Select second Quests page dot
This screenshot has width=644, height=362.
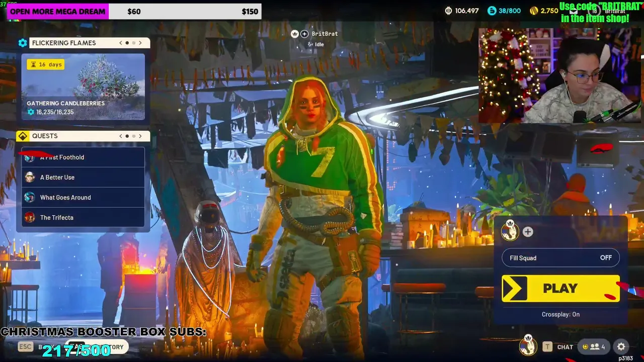point(133,136)
